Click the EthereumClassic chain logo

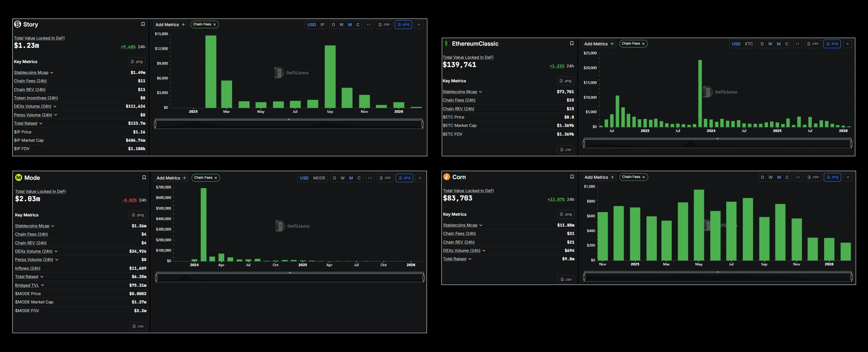[447, 44]
